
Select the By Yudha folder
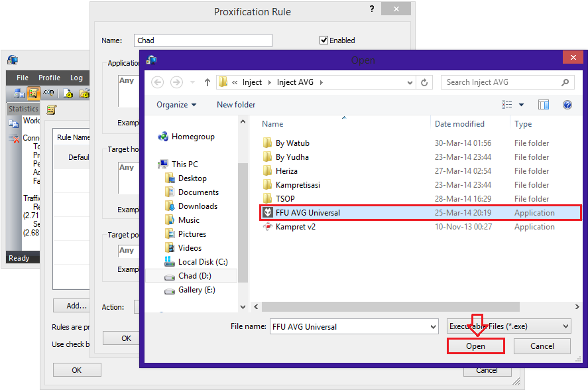[420, 157]
